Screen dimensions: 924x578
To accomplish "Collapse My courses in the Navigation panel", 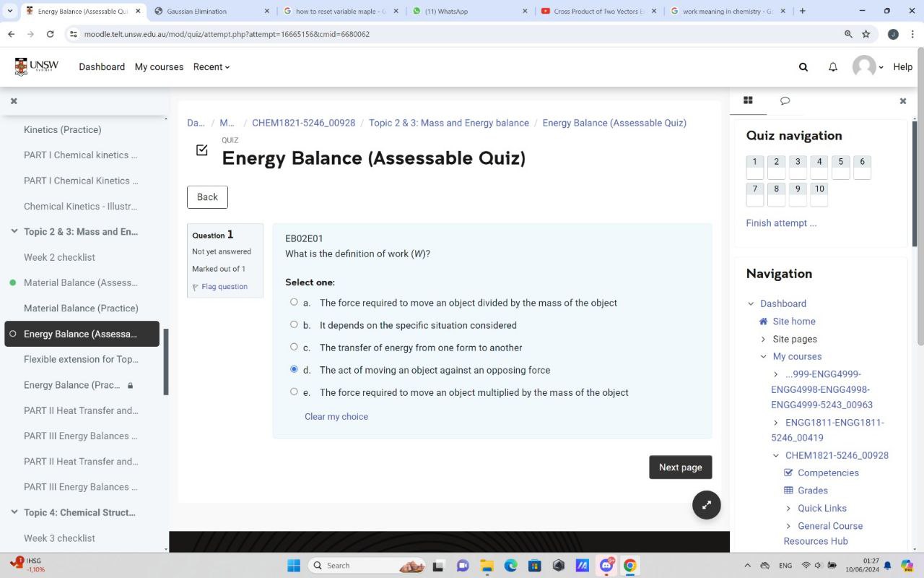I will pos(763,356).
